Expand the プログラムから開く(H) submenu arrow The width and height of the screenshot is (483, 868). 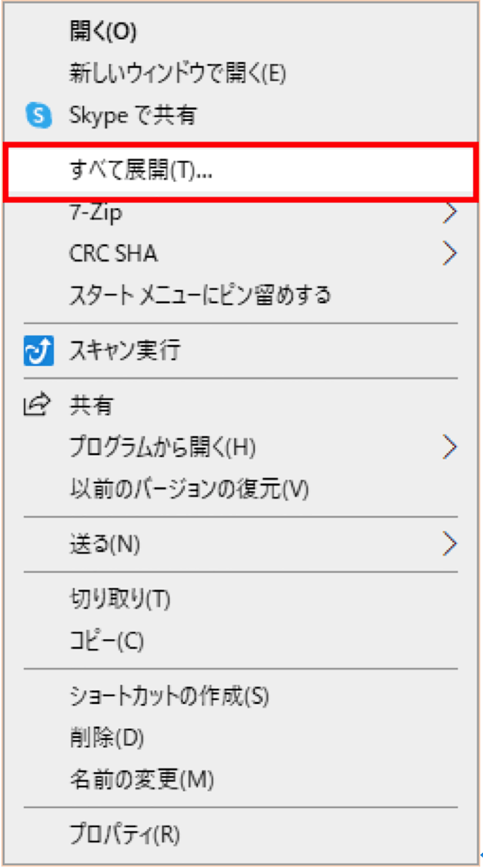[x=450, y=447]
